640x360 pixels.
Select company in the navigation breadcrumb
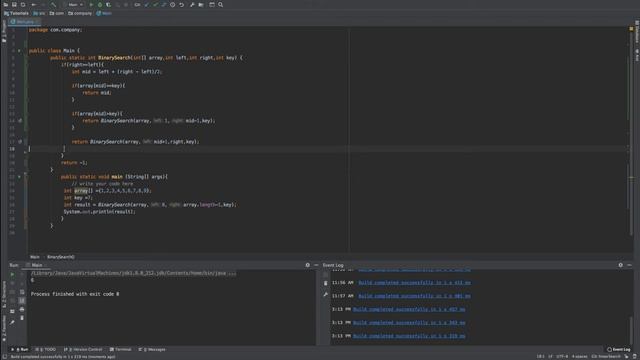point(80,13)
